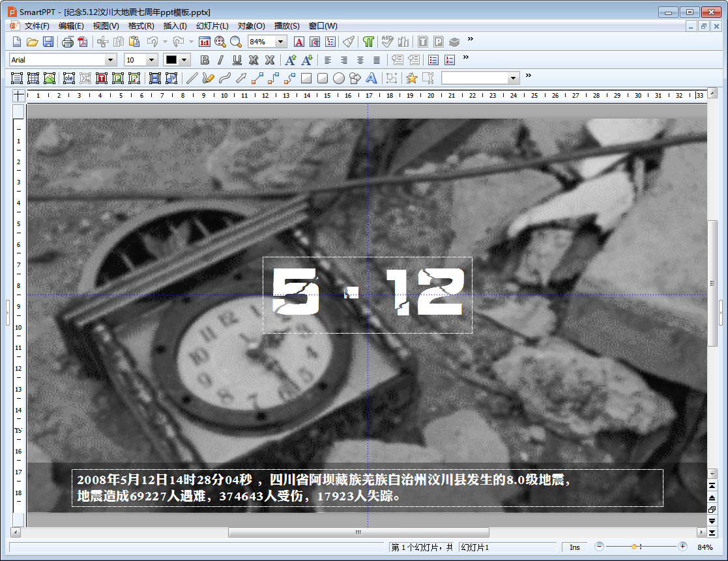Copy the selected object
Image resolution: width=728 pixels, height=561 pixels.
tap(119, 42)
